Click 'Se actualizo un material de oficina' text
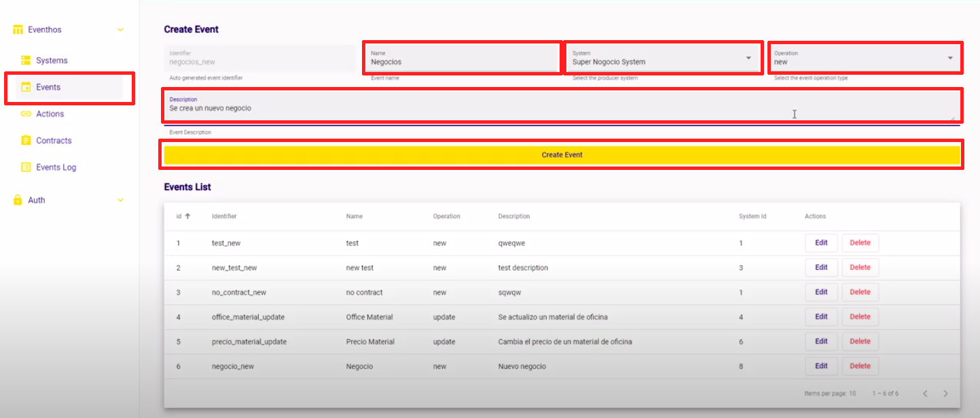The image size is (980, 418). tap(553, 317)
